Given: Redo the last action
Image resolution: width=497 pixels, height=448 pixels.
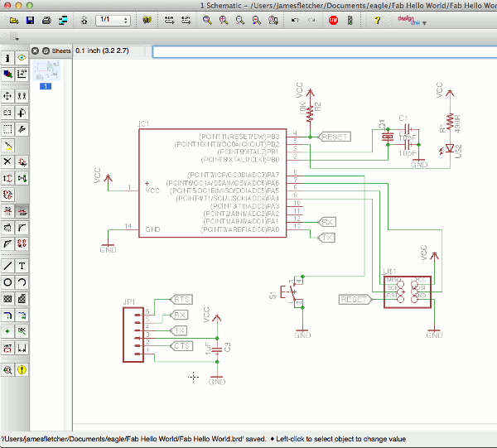Looking at the screenshot, I should tap(311, 21).
